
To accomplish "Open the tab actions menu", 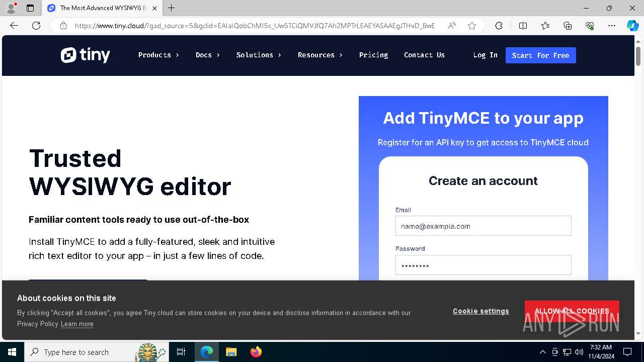I will click(x=30, y=8).
